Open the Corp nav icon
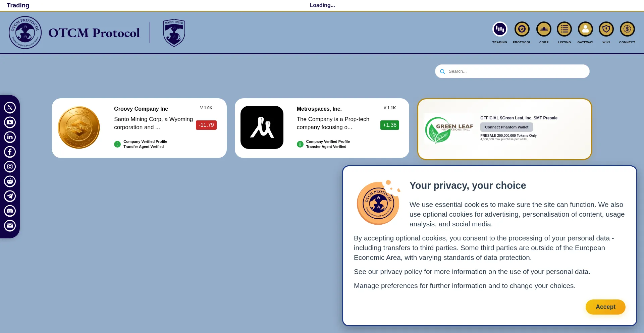 click(x=544, y=29)
